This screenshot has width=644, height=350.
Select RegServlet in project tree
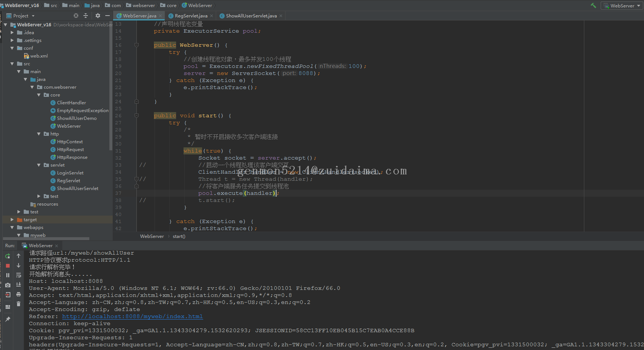click(66, 181)
